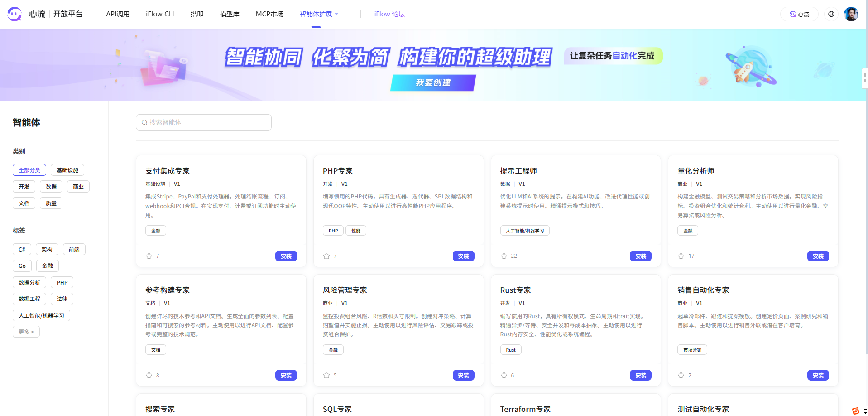Open the 模型库 menu item

[x=230, y=14]
